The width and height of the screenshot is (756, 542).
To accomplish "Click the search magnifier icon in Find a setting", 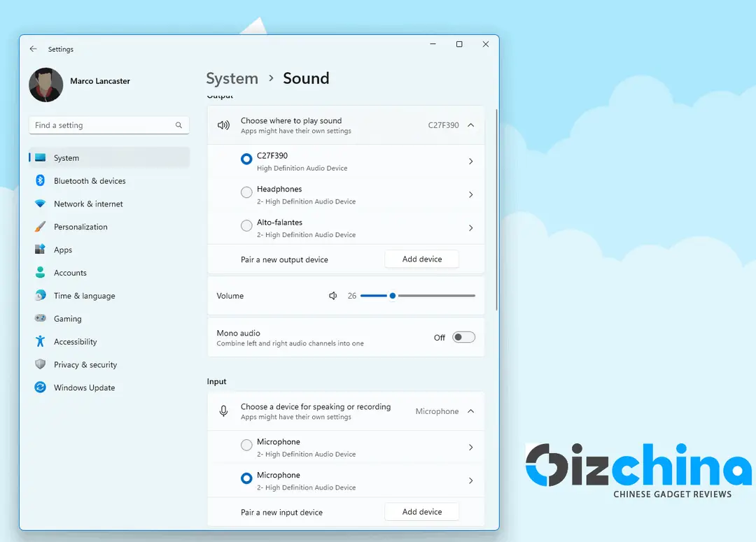I will coord(179,125).
